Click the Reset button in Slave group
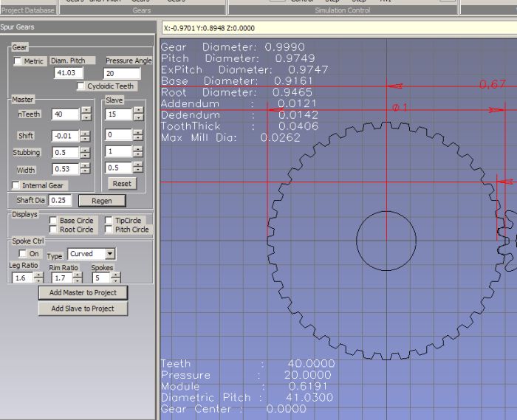 click(122, 184)
